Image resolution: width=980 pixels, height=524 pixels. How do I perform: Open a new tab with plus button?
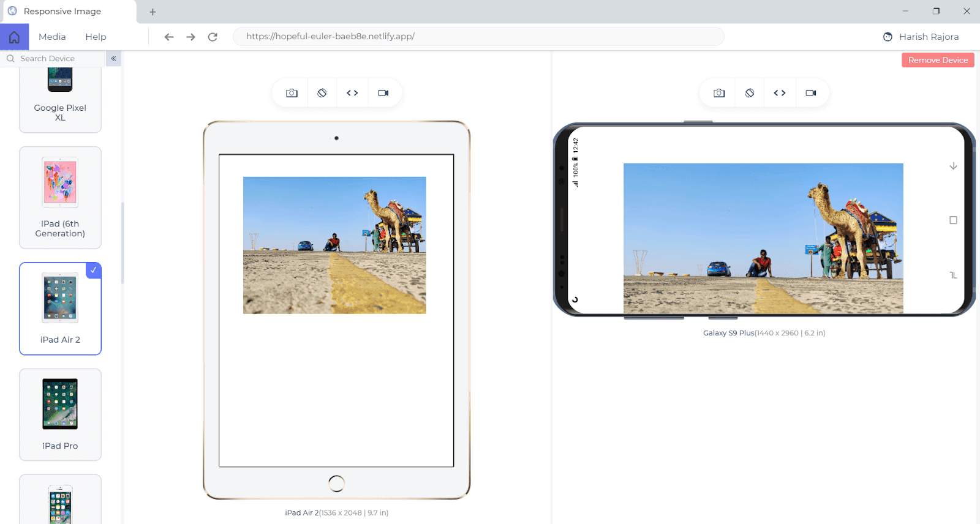[x=153, y=12]
